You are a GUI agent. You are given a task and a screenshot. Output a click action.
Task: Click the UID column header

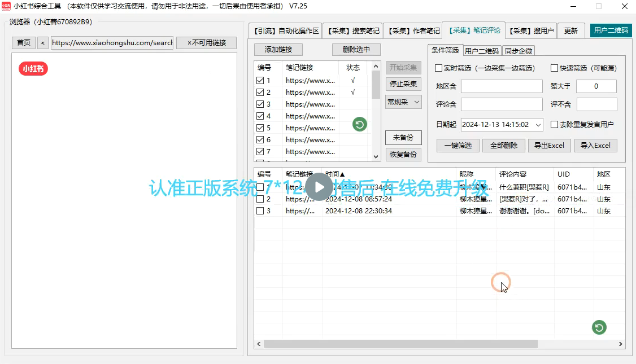(x=573, y=174)
